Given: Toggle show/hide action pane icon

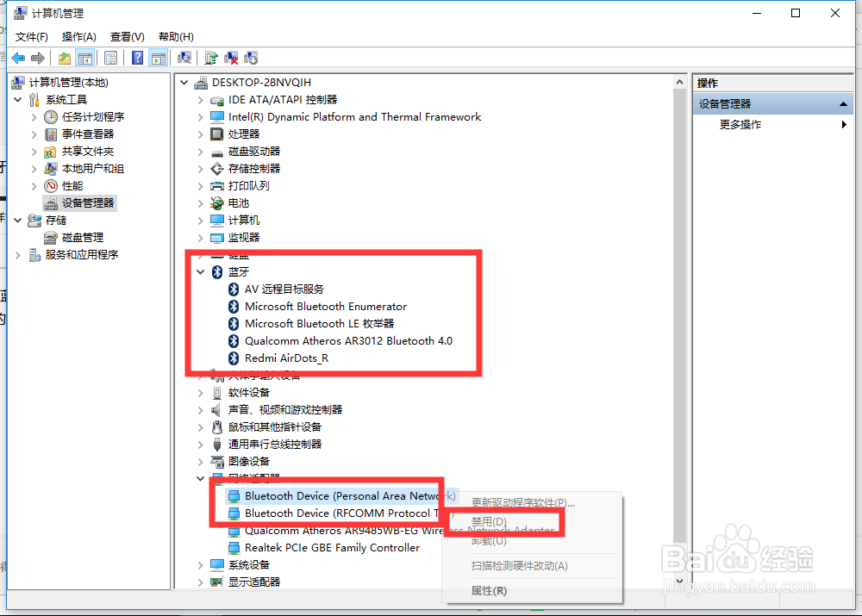Looking at the screenshot, I should click(x=159, y=58).
